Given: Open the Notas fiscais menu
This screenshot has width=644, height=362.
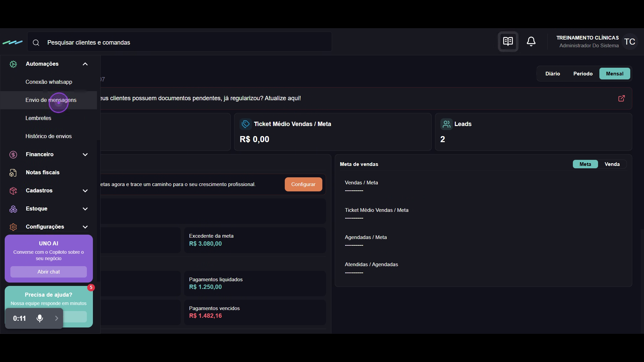Looking at the screenshot, I should [43, 173].
